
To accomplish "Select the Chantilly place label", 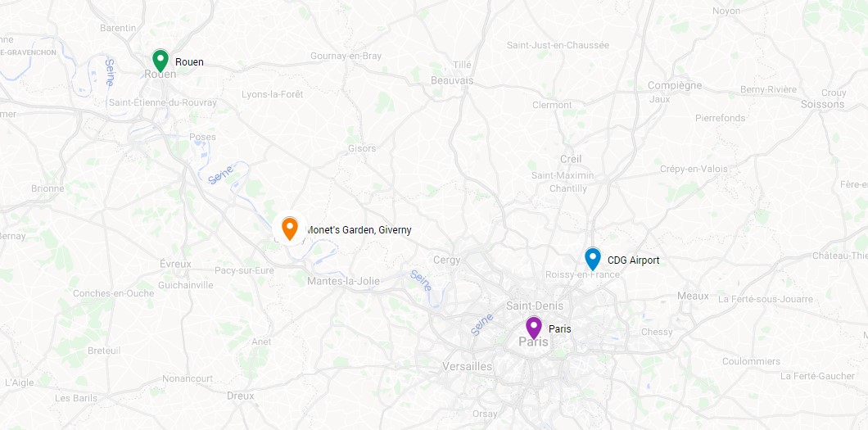I will point(568,188).
